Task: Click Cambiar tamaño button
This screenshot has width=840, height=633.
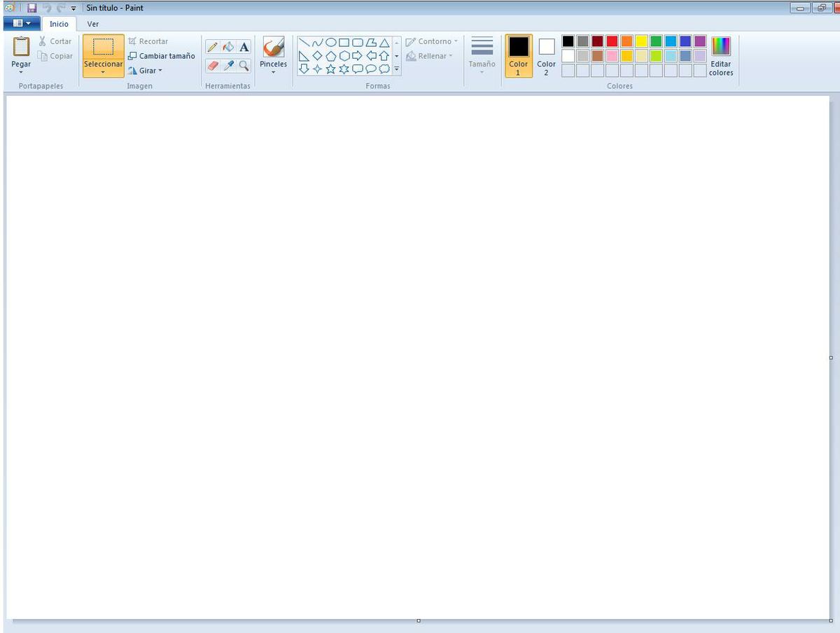Action: point(162,56)
